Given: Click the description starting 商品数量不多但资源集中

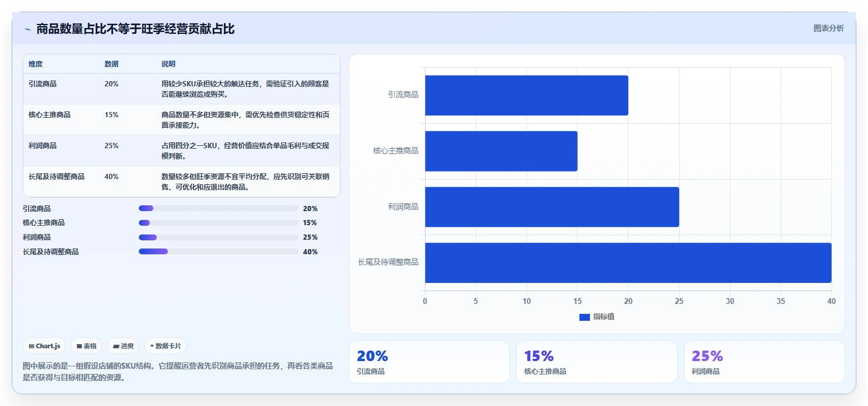Looking at the screenshot, I should (x=245, y=120).
